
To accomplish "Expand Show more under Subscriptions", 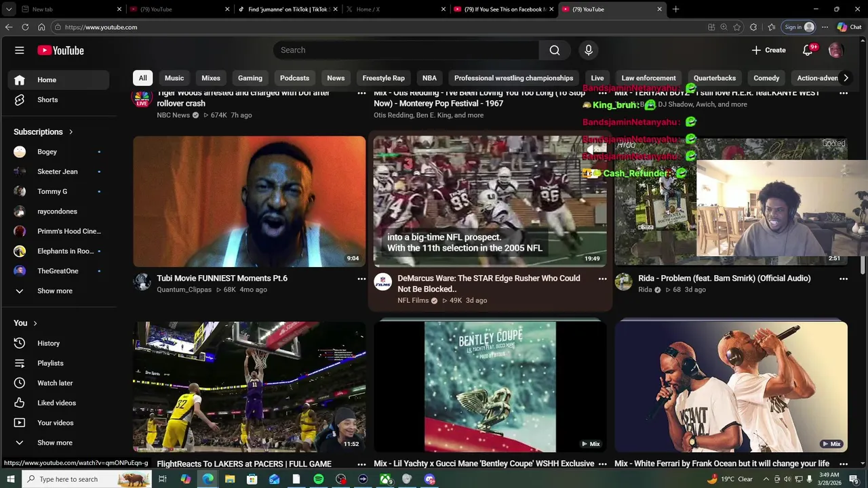I will coord(58,291).
